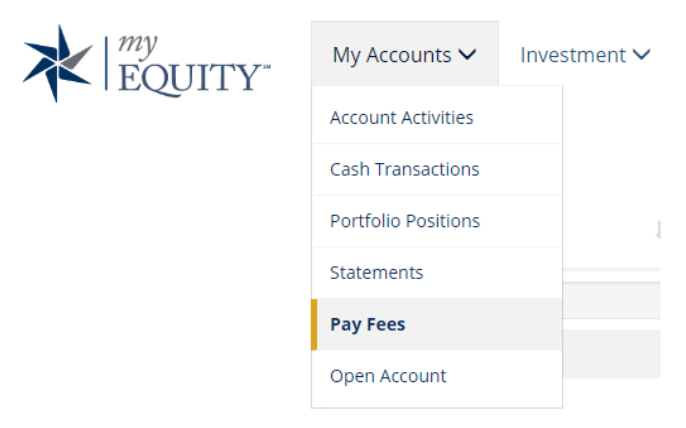Image resolution: width=686 pixels, height=428 pixels.
Task: Click the gold marker bar beside Pay Fees
Action: click(x=314, y=324)
